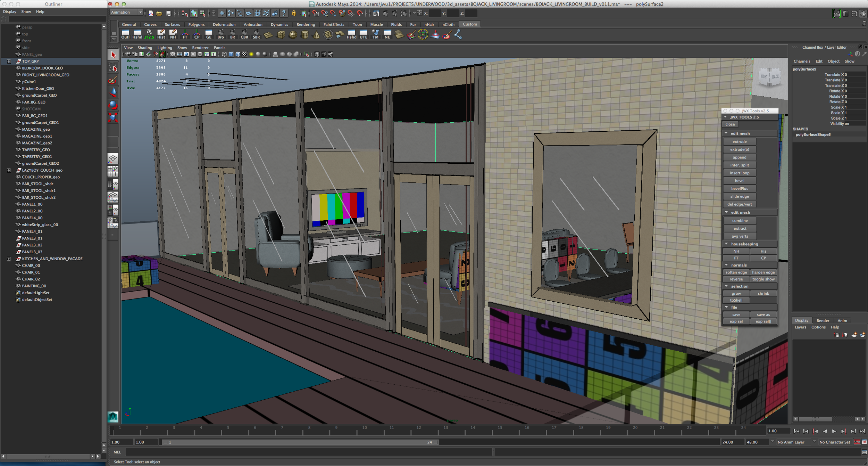Click the combine button
Image resolution: width=868 pixels, height=466 pixels.
[x=740, y=221]
